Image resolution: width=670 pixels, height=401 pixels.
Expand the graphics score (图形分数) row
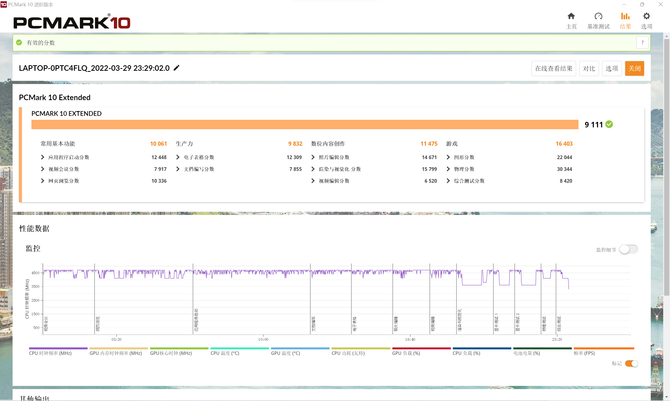[448, 157]
